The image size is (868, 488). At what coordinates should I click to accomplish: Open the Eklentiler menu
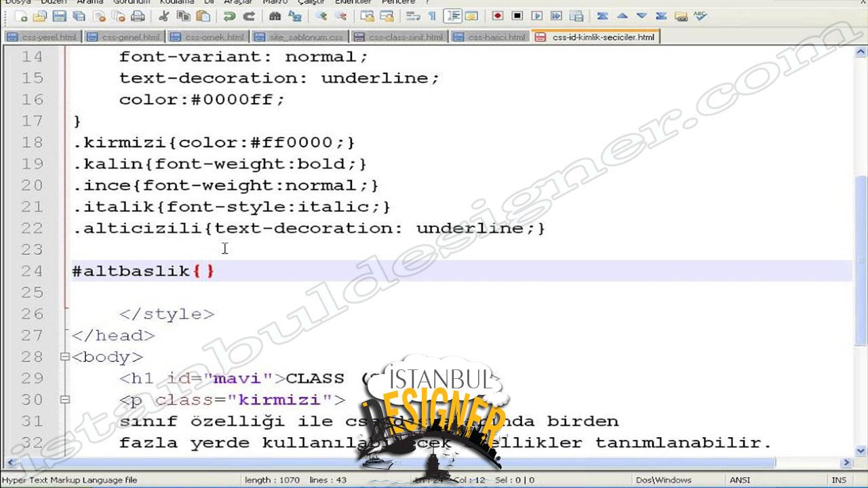[x=353, y=3]
